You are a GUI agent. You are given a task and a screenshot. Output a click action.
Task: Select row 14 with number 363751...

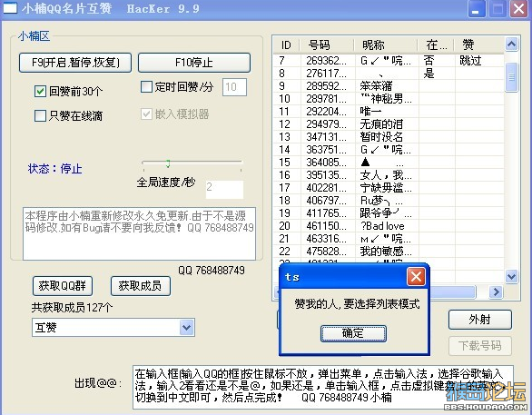coord(389,150)
